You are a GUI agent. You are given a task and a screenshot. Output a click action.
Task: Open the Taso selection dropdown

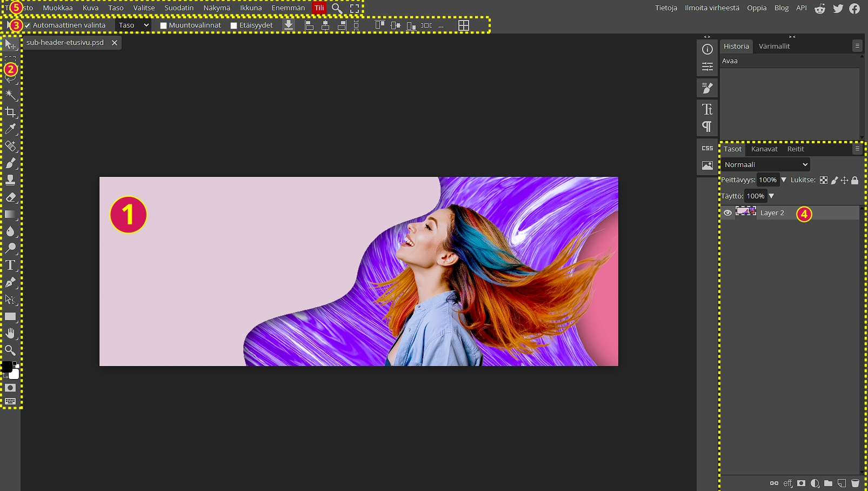click(x=133, y=25)
